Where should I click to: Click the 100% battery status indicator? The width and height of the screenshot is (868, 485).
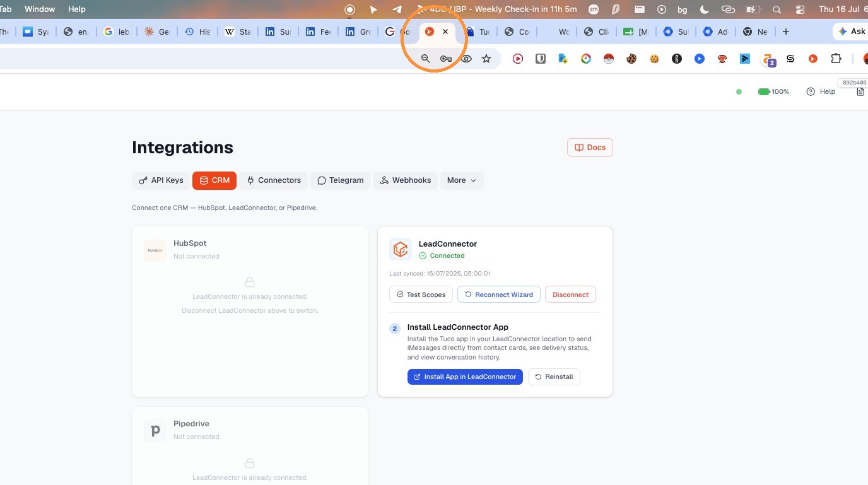[773, 91]
